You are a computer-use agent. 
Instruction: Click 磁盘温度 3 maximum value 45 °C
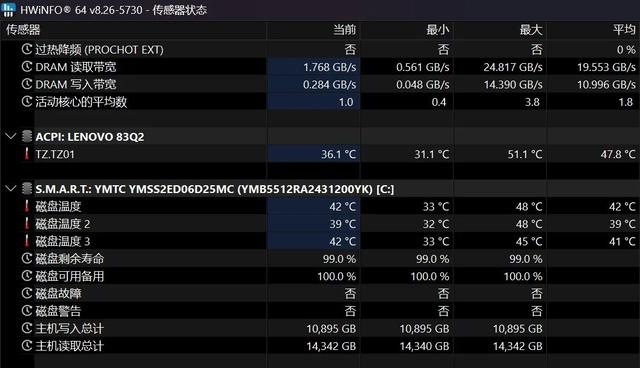pyautogui.click(x=529, y=242)
